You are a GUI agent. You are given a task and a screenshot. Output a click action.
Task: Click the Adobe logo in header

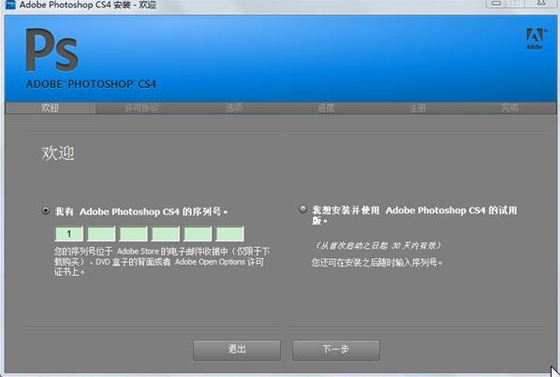tap(535, 39)
